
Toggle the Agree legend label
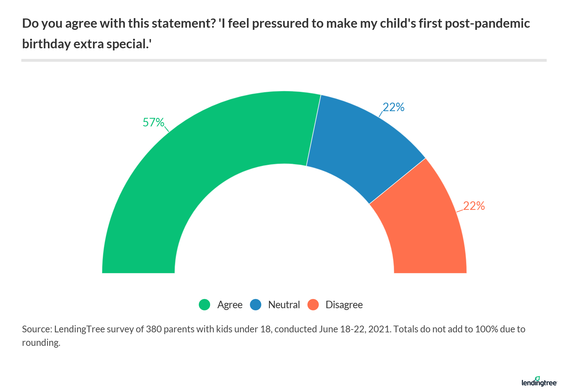pos(230,305)
